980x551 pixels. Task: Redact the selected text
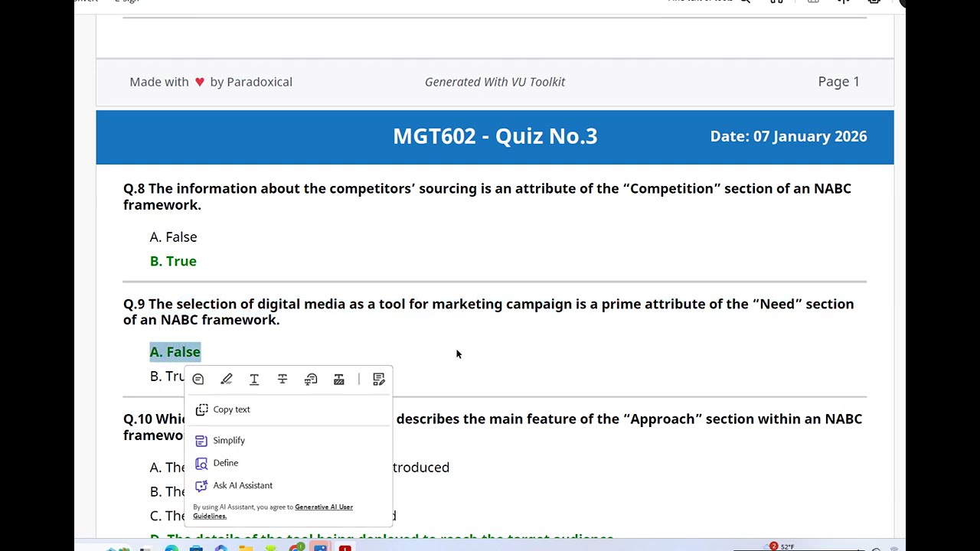338,380
